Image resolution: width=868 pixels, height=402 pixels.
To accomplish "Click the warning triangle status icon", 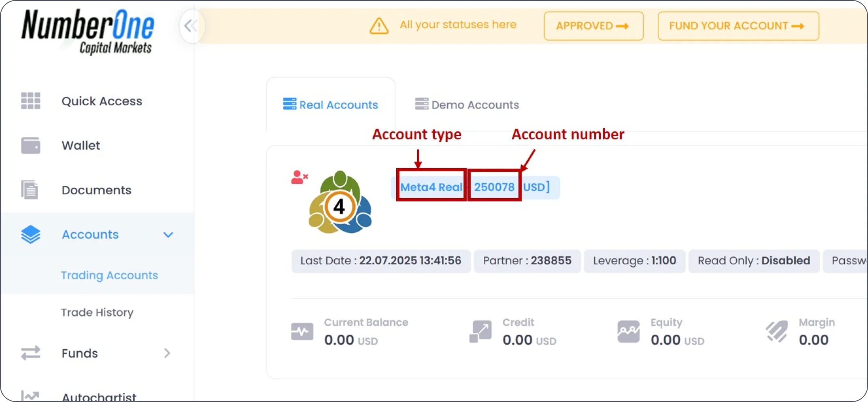I will [379, 26].
